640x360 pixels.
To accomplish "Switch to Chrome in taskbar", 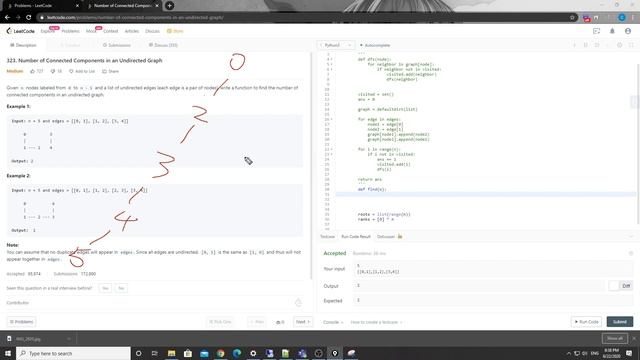I will (220, 353).
